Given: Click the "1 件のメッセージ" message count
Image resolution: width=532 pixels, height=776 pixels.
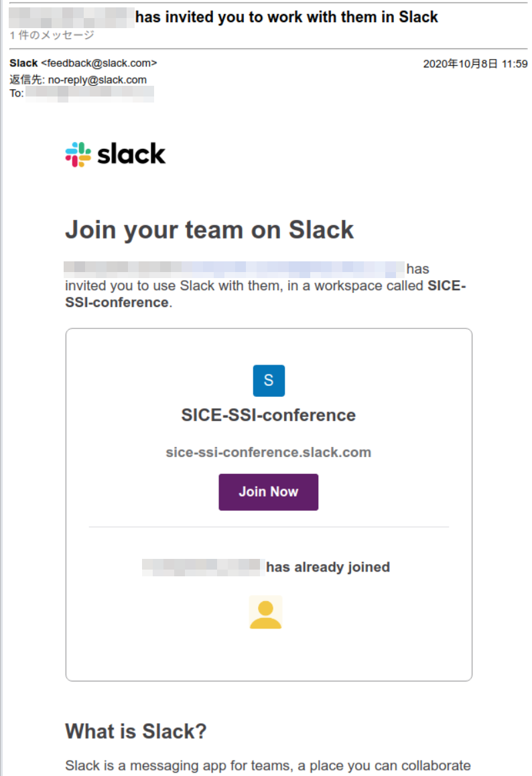Looking at the screenshot, I should [x=52, y=35].
